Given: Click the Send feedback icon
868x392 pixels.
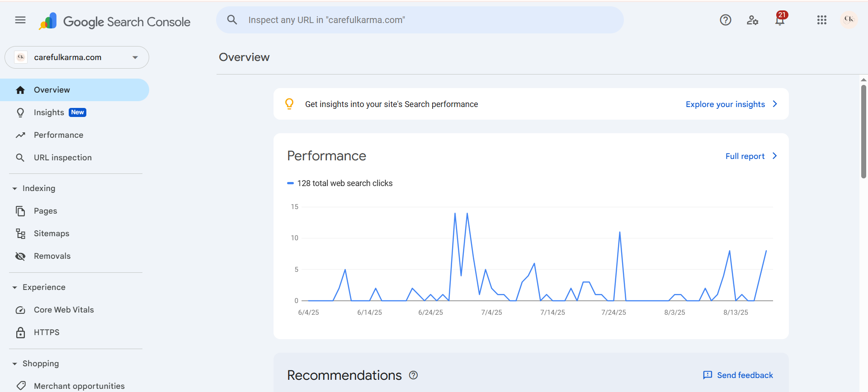Looking at the screenshot, I should coord(708,375).
